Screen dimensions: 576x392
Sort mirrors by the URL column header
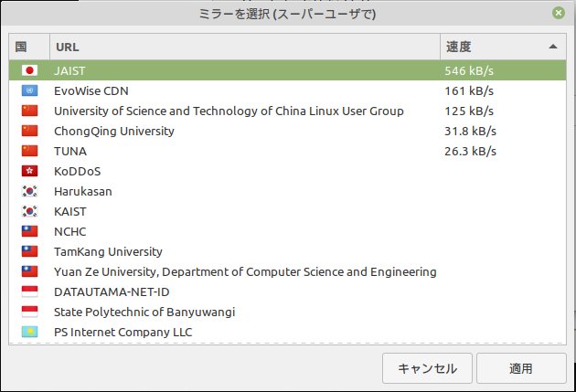245,47
